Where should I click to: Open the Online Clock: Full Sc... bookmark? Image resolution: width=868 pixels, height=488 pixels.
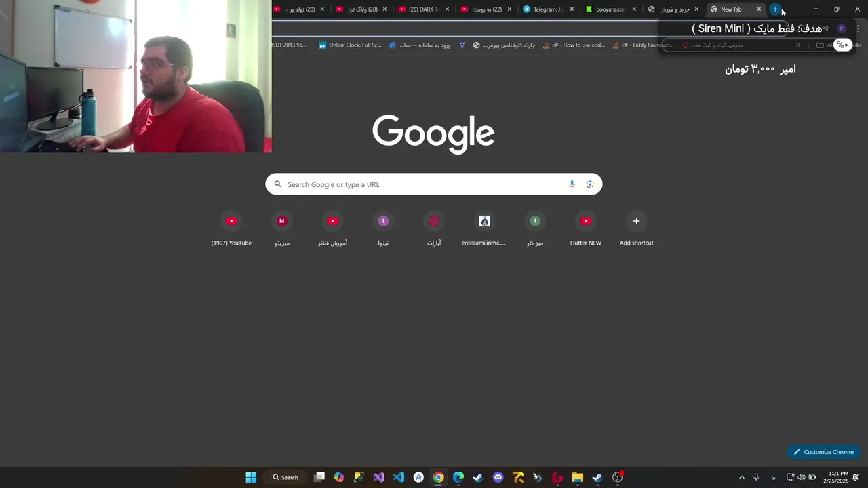tap(350, 45)
